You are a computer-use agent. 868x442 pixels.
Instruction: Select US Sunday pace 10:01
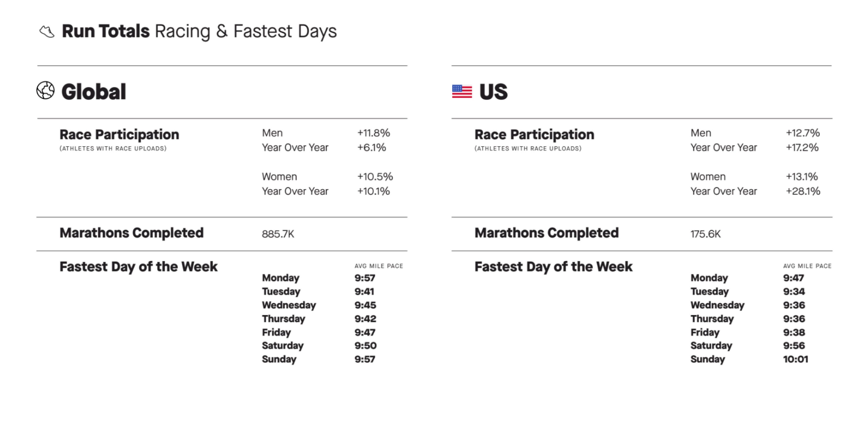point(796,359)
